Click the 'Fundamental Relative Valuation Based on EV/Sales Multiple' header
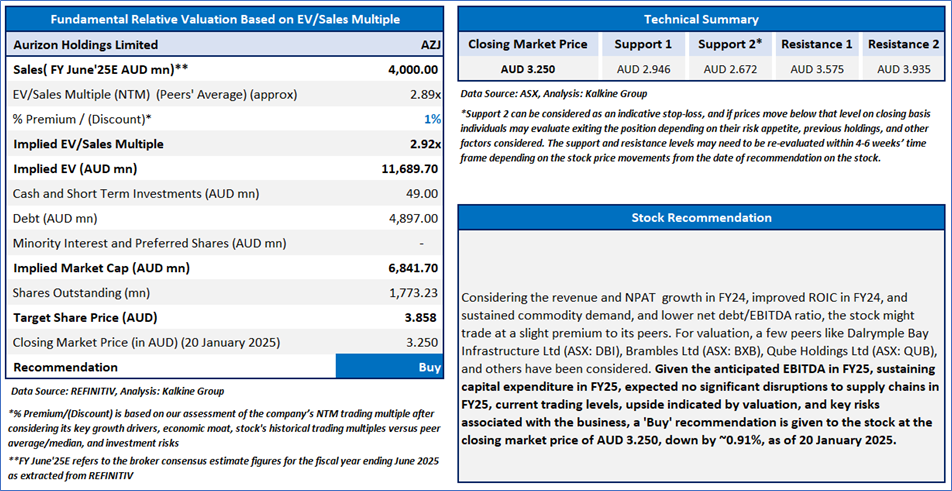 225,19
